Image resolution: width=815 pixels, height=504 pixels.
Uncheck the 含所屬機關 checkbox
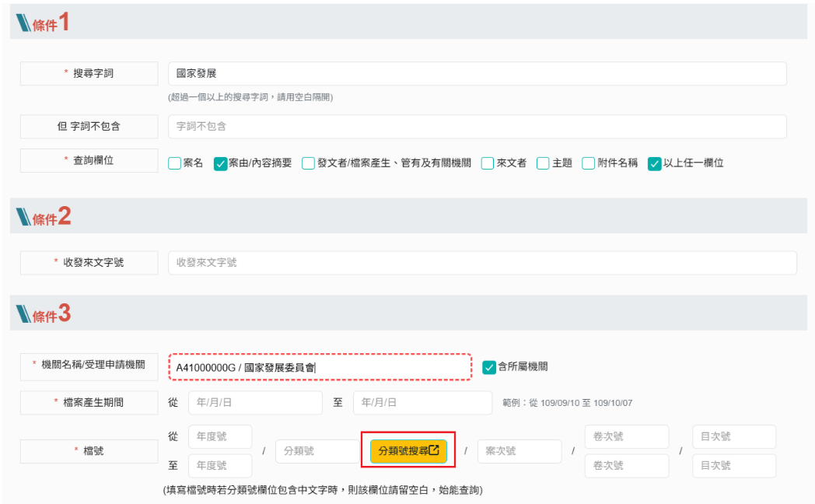[x=489, y=367]
